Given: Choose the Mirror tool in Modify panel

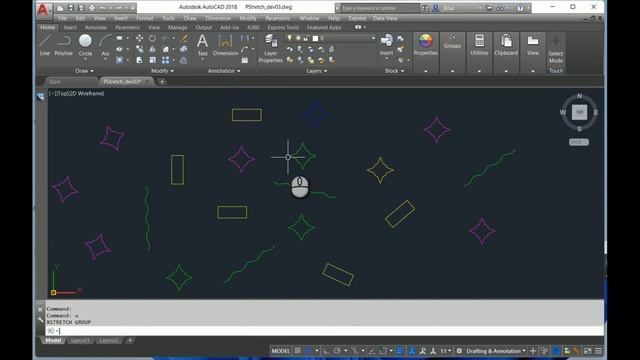Looking at the screenshot, I should tap(152, 49).
